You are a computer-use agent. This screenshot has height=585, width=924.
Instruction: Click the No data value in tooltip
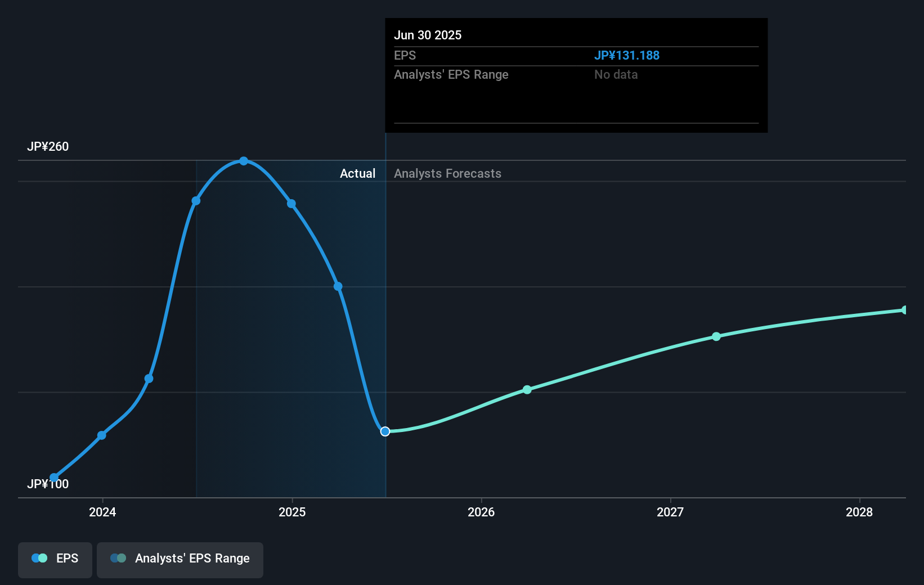pos(616,74)
